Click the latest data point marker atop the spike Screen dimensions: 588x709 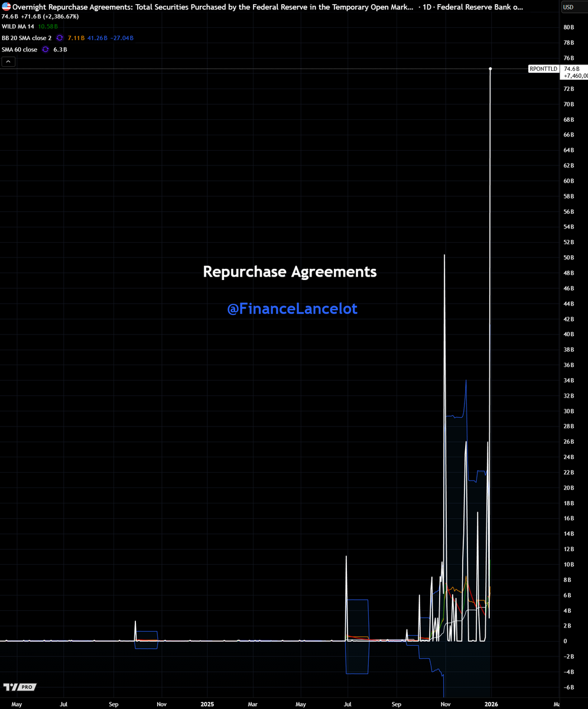click(490, 69)
